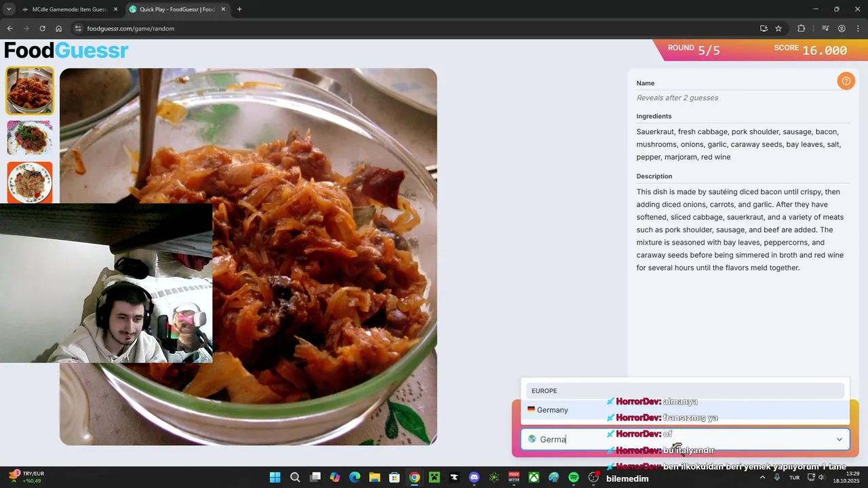868x488 pixels.
Task: Reload the current page
Action: pos(42,28)
